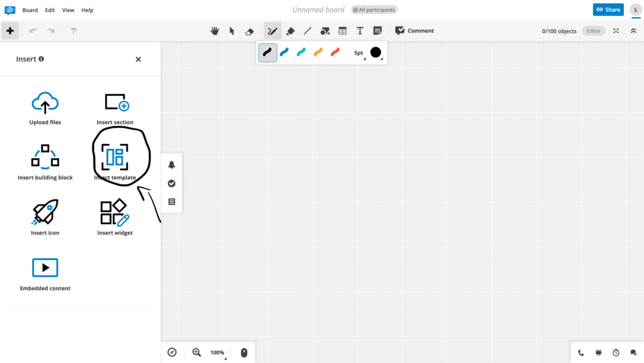644x363 pixels.
Task: Open the tasks checkmark icon
Action: 172,183
